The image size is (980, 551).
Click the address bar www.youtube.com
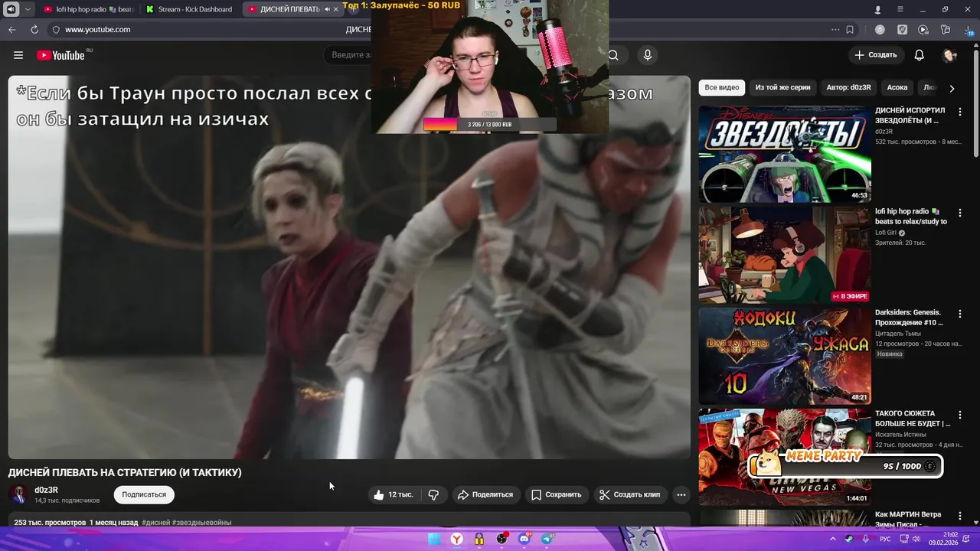pos(97,30)
